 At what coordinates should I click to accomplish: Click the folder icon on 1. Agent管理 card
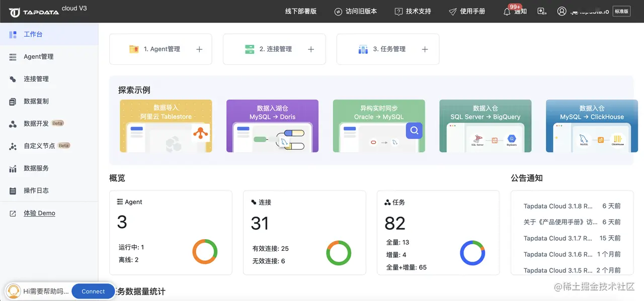coord(134,49)
